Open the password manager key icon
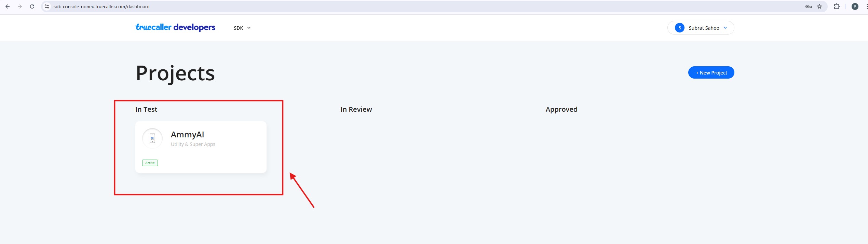Viewport: 868px width, 244px height. [808, 6]
